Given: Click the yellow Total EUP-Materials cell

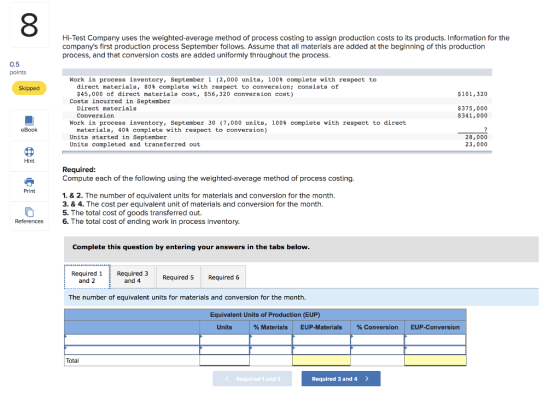Looking at the screenshot, I should (x=321, y=360).
